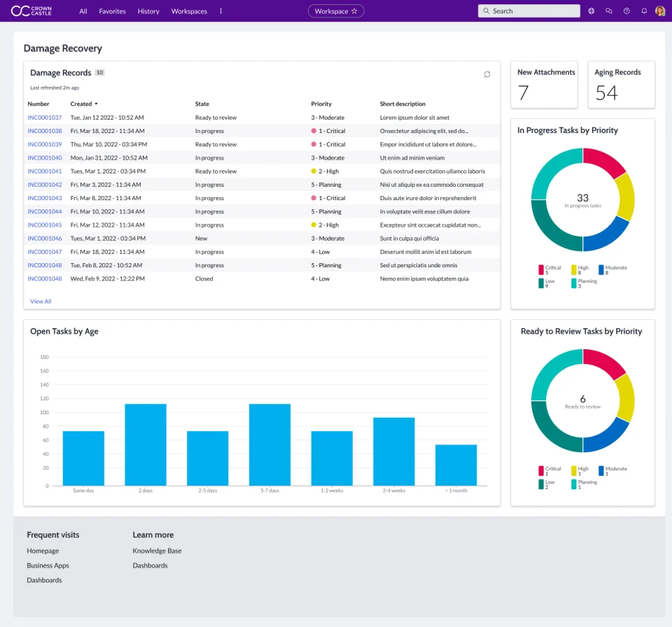Click Moderate swatch in Ready to Review legend
This screenshot has height=627, width=672.
coord(601,470)
